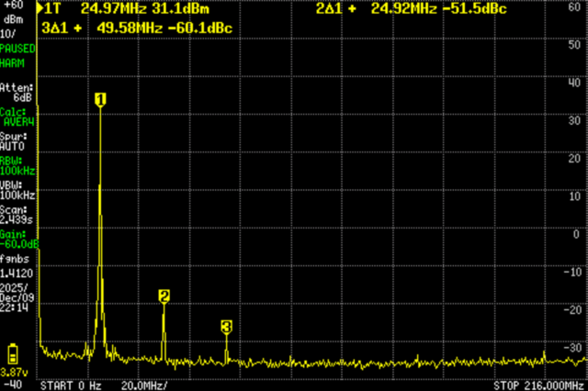
Task: Select marker 3 flag on the trace
Action: tap(226, 327)
